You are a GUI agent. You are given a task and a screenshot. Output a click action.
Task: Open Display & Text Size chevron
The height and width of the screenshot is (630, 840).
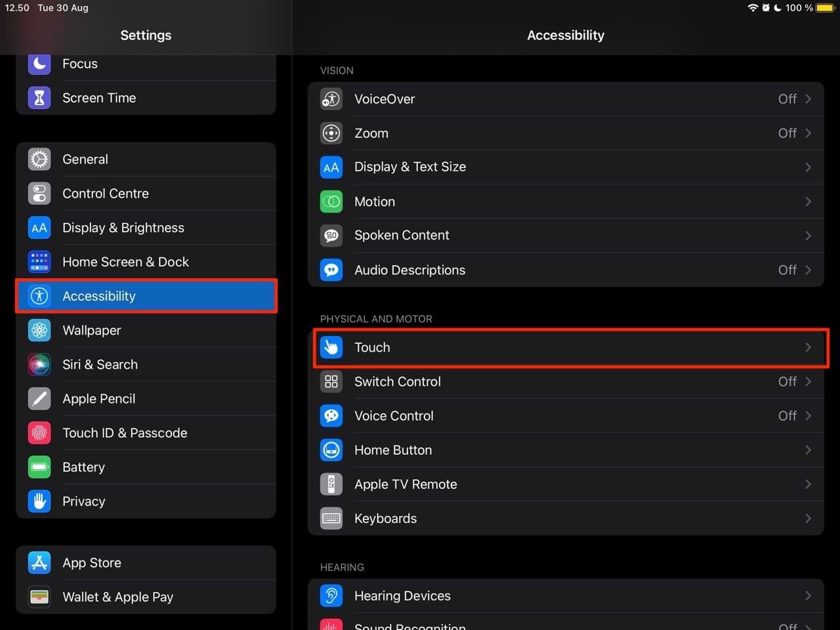point(808,167)
